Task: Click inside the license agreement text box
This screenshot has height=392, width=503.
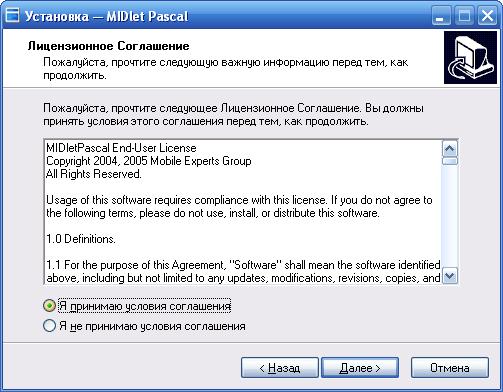Action: pos(243,212)
